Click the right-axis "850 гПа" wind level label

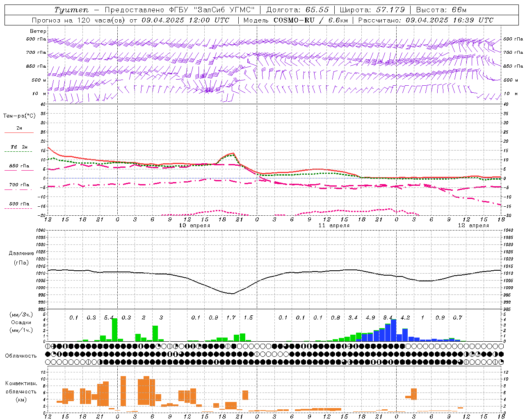click(513, 66)
